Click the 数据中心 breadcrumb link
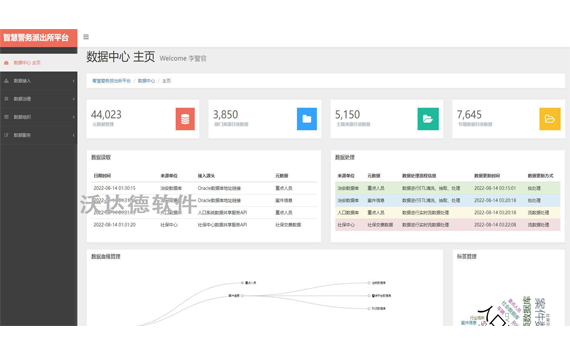The image size is (570, 360). coord(146,81)
